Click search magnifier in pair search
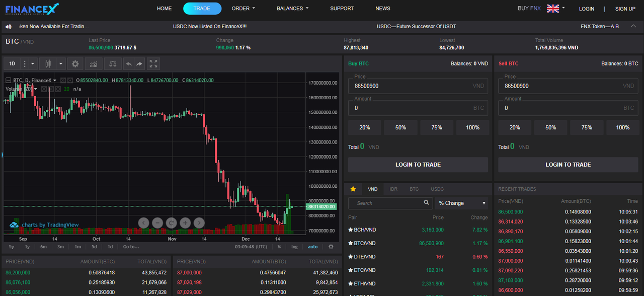 point(427,202)
